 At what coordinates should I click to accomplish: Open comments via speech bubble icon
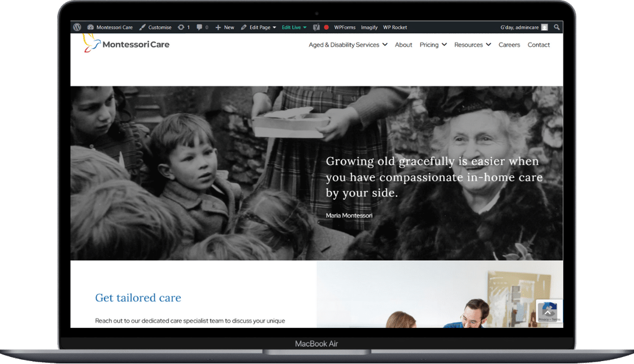tap(199, 27)
